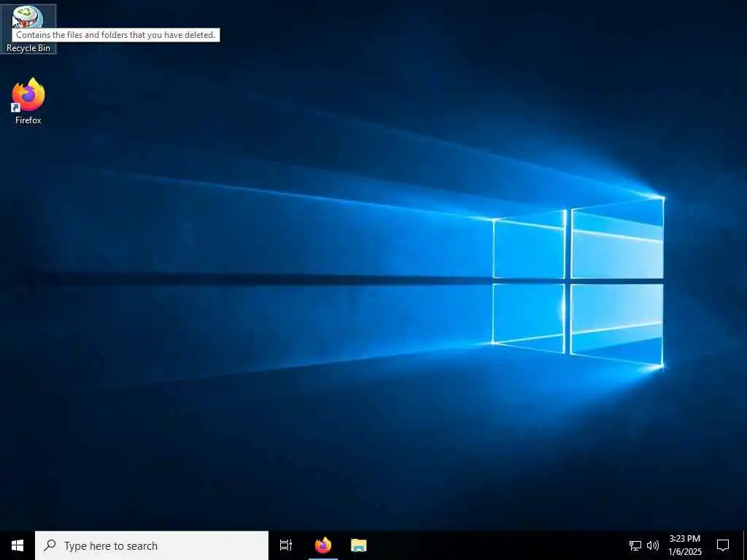This screenshot has width=747, height=560.
Task: Launch Firefox from the taskbar
Action: 323,545
